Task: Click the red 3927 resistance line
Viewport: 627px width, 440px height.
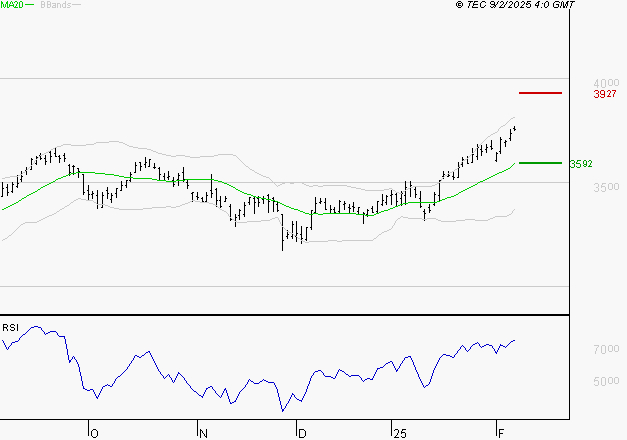Action: coord(541,93)
